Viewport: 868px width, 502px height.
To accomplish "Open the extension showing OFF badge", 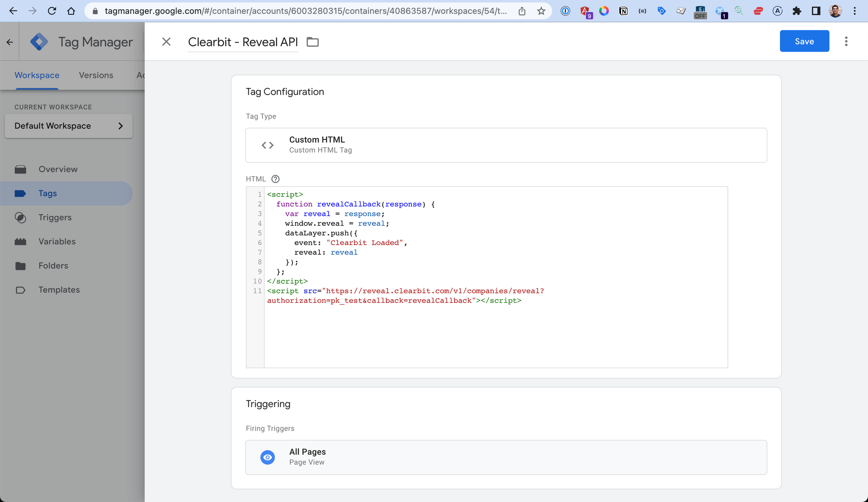I will 700,12.
